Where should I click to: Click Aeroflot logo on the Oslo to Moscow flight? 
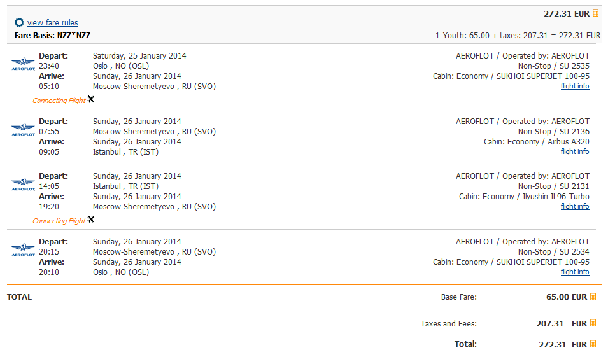(x=23, y=64)
